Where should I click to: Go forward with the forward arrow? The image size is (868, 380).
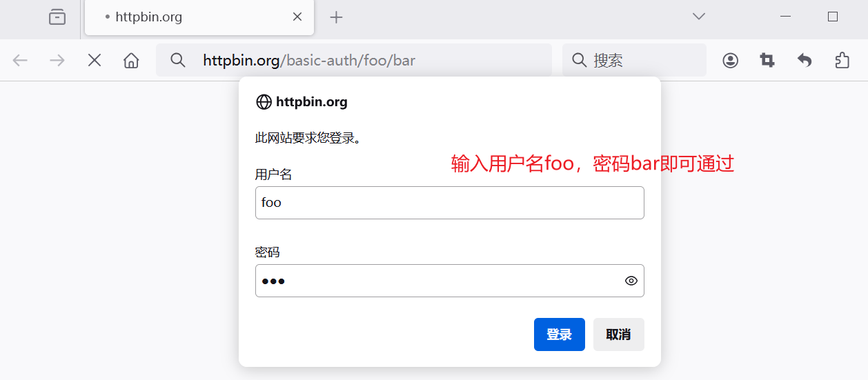pos(57,61)
